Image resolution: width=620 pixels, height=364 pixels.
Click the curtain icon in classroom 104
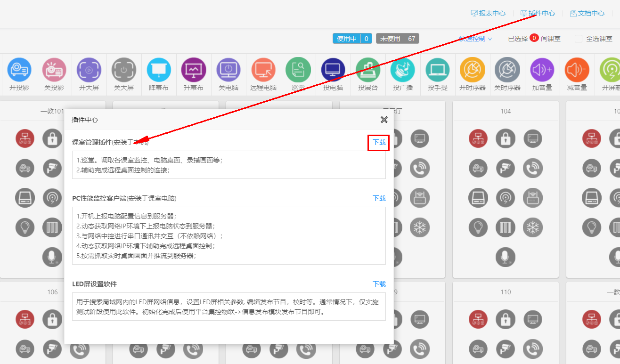506,227
